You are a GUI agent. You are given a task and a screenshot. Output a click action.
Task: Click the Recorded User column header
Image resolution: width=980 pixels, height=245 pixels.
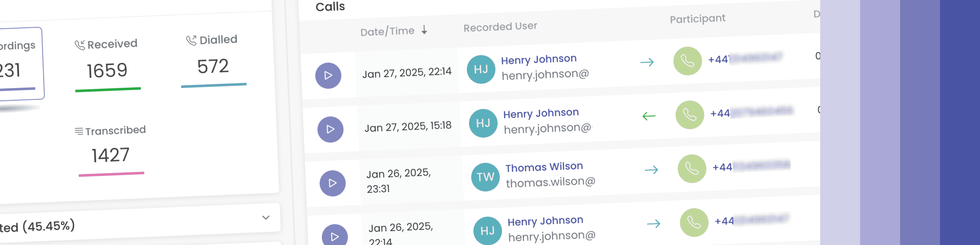[500, 27]
